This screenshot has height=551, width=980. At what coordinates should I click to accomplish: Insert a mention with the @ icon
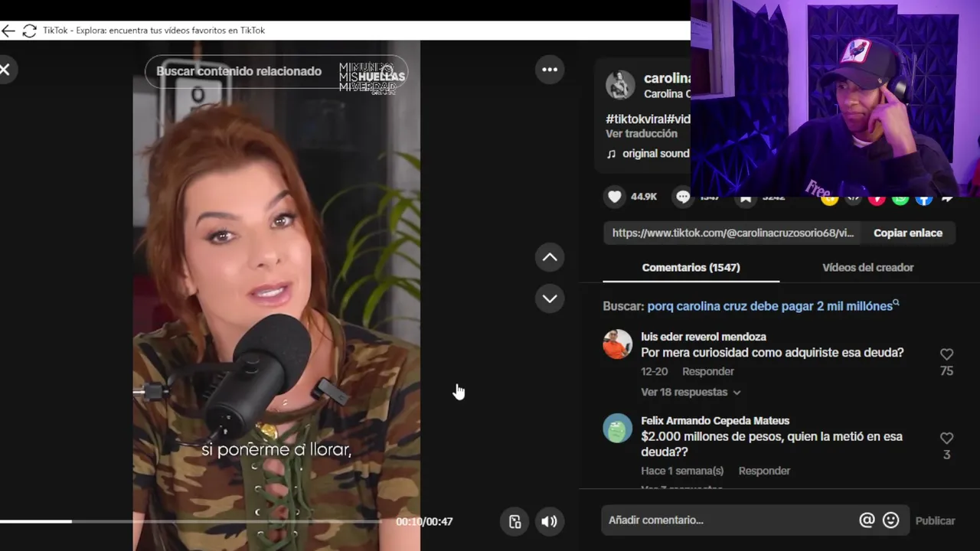pos(867,520)
